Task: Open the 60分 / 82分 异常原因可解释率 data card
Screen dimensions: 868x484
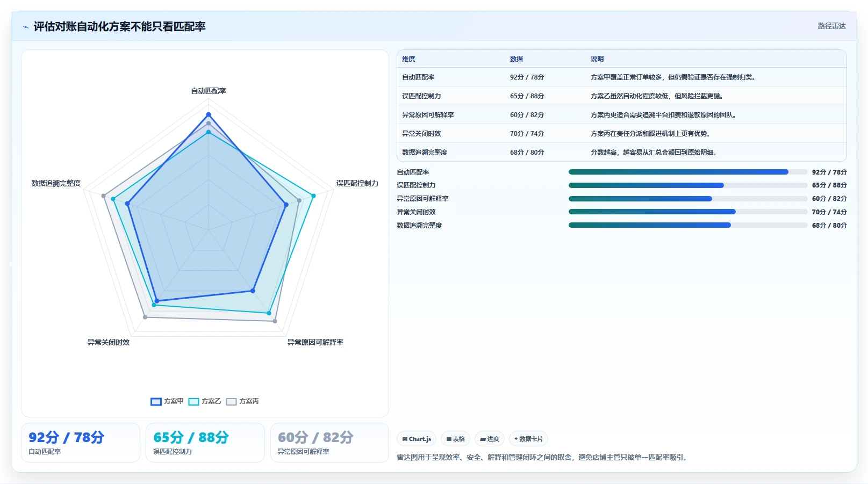Action: click(329, 443)
